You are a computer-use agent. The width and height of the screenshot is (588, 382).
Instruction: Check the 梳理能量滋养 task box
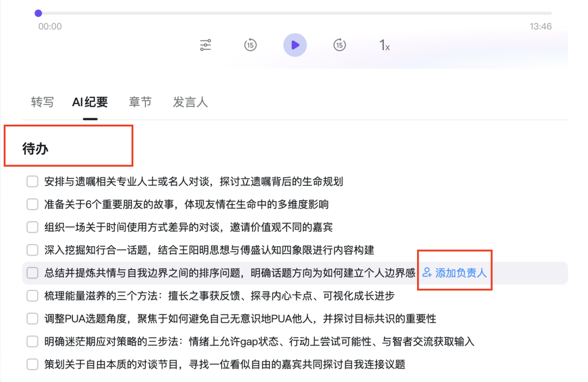pyautogui.click(x=32, y=295)
